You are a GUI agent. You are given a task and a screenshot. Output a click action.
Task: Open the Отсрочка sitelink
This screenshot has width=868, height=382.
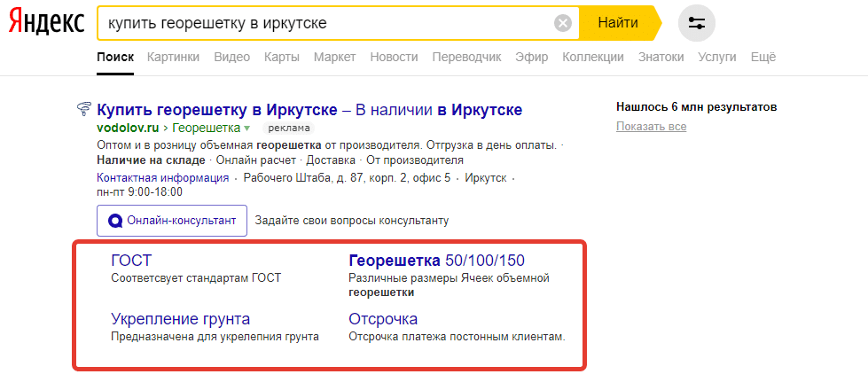[383, 319]
